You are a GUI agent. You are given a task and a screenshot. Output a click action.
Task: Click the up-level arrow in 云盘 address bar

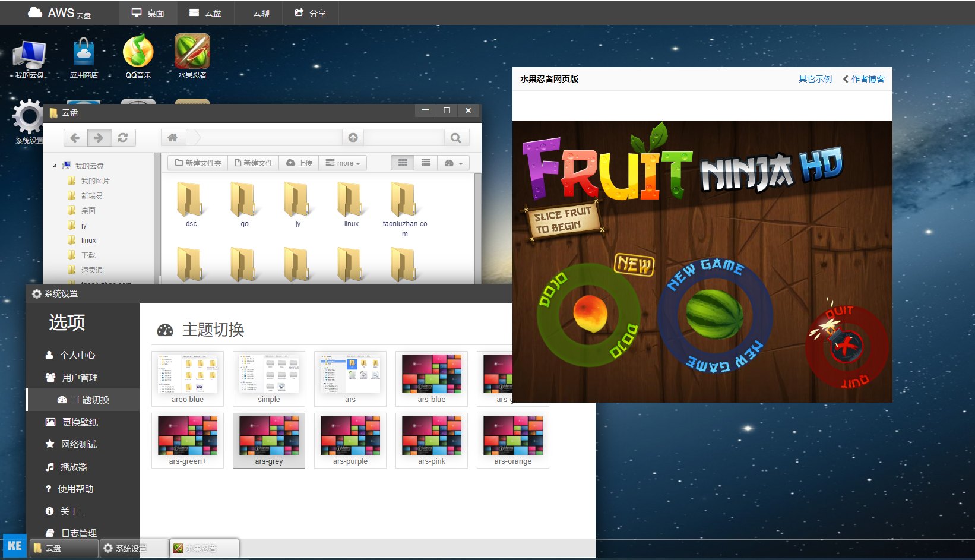353,138
